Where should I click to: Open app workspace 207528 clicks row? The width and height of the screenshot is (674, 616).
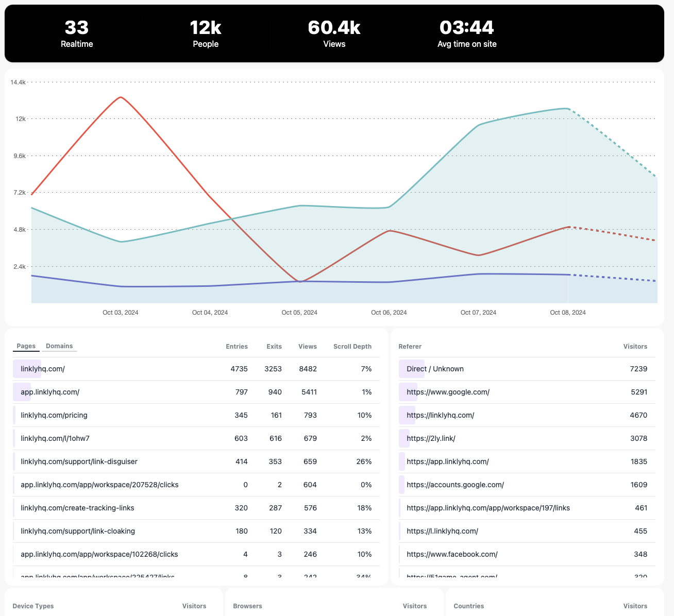[x=196, y=485]
